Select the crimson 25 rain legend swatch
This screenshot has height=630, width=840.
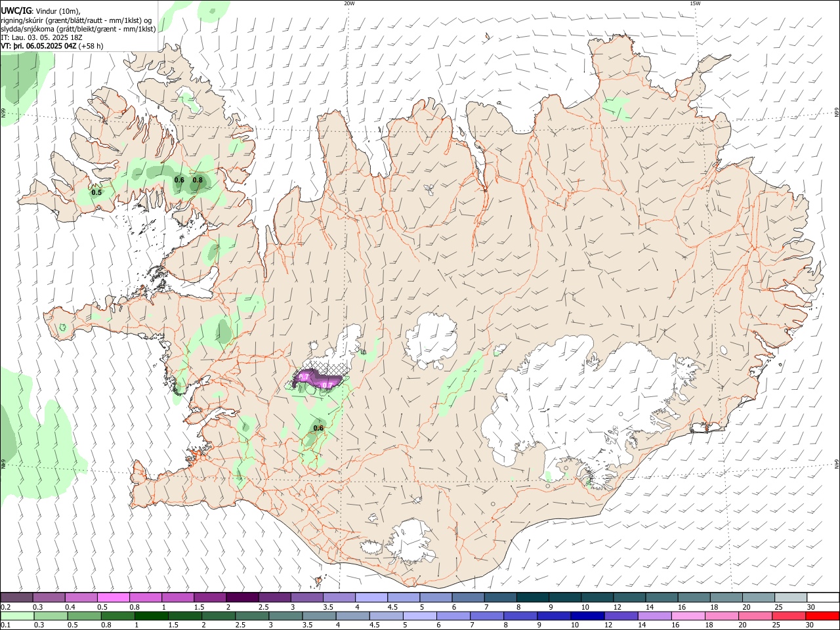[x=788, y=616]
